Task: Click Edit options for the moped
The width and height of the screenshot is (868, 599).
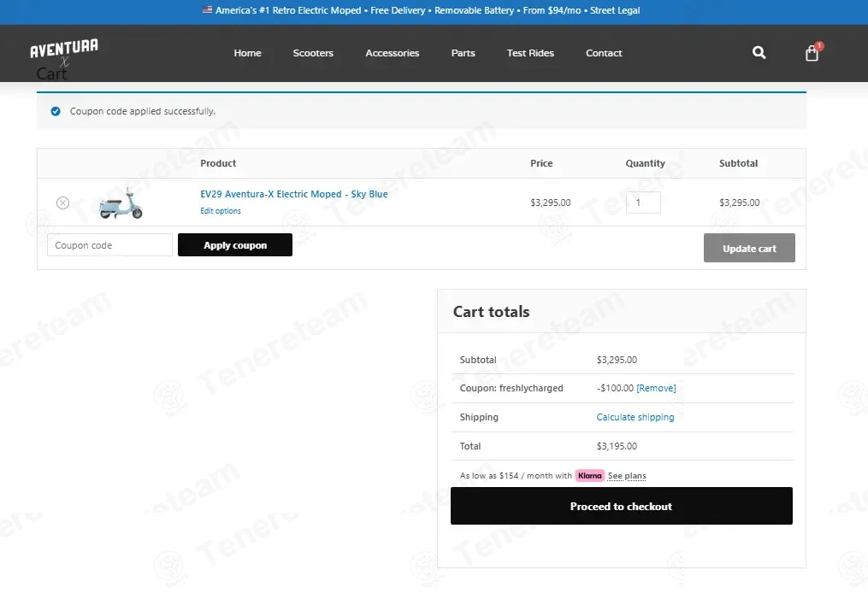Action: [x=221, y=211]
